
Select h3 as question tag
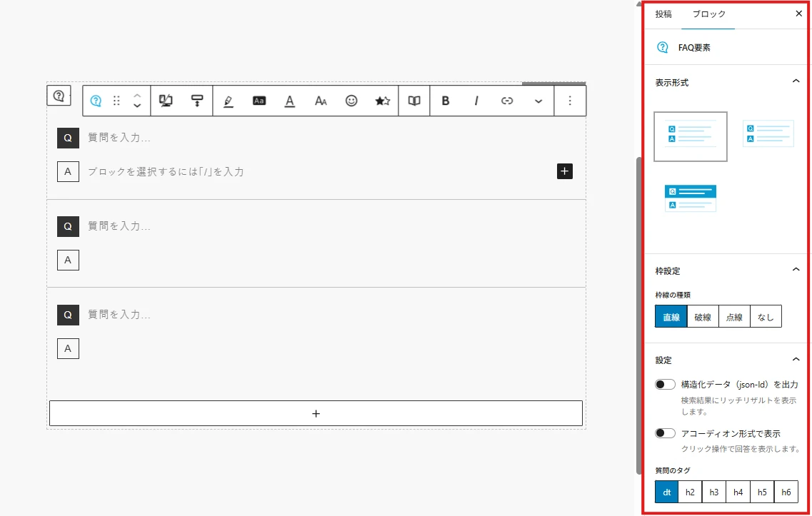(x=714, y=492)
